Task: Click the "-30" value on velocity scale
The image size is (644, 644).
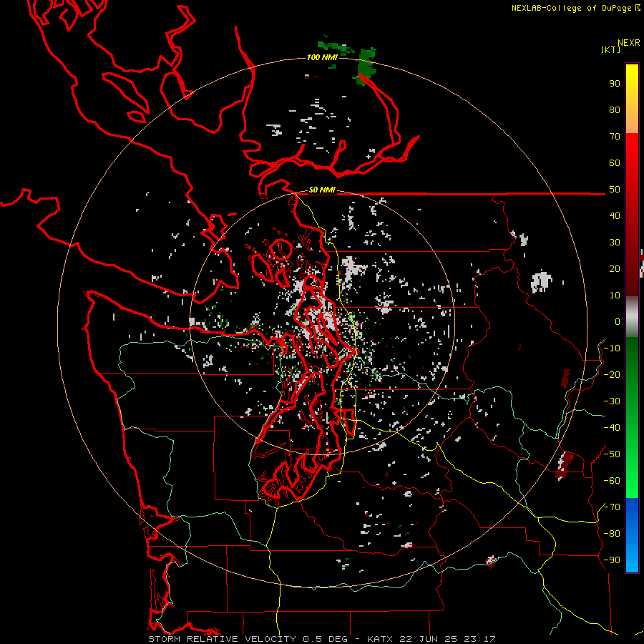Action: tap(613, 401)
